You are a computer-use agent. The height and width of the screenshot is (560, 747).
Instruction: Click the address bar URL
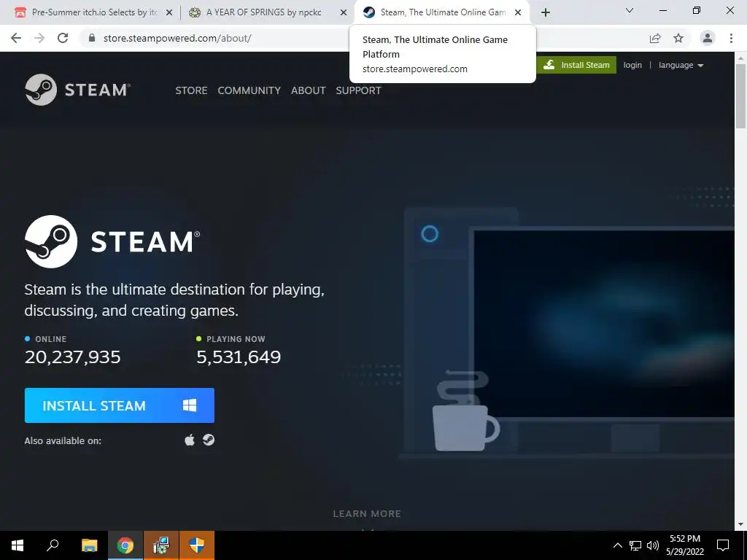tap(177, 38)
